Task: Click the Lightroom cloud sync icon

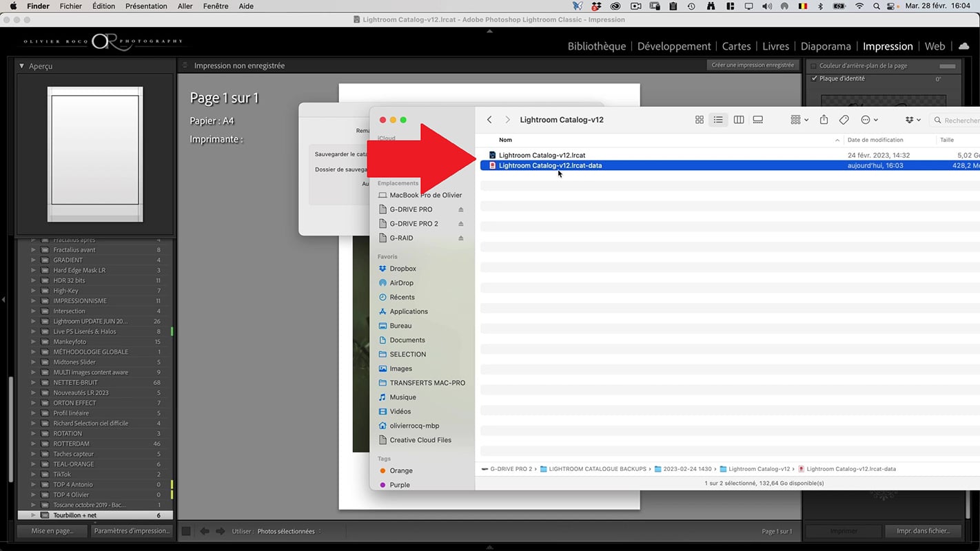Action: tap(963, 46)
